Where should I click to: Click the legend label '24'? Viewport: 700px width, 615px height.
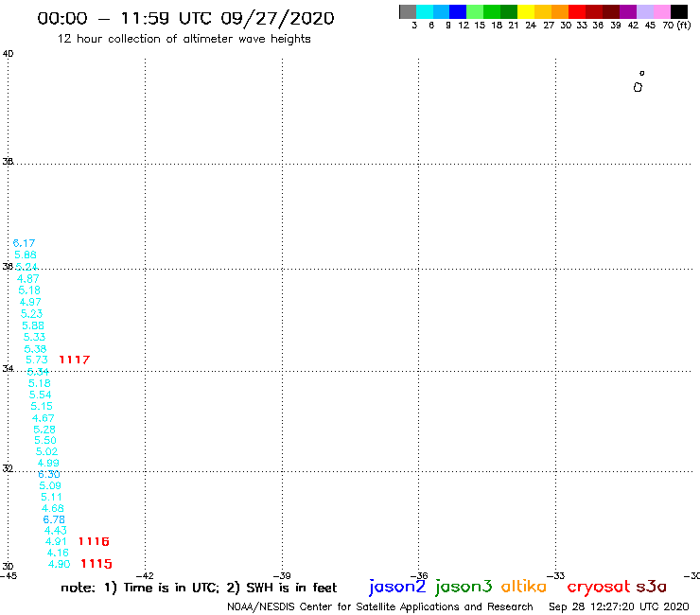point(531,26)
